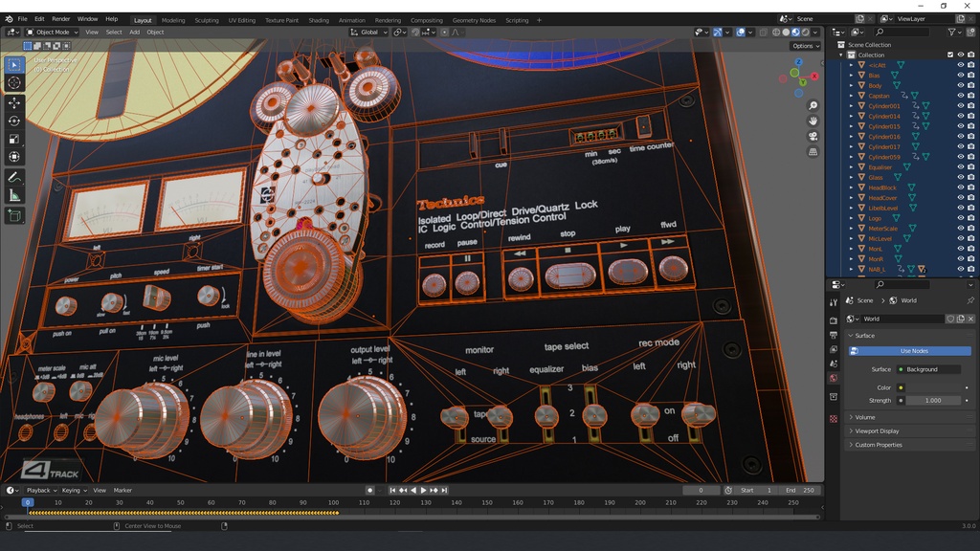The image size is (980, 551).
Task: Open the Object Mode dropdown
Action: coord(53,32)
